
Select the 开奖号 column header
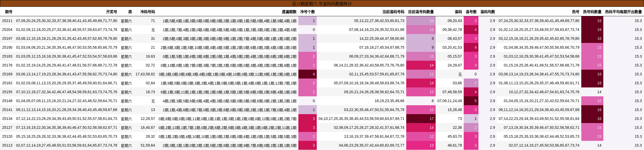coord(112,12)
